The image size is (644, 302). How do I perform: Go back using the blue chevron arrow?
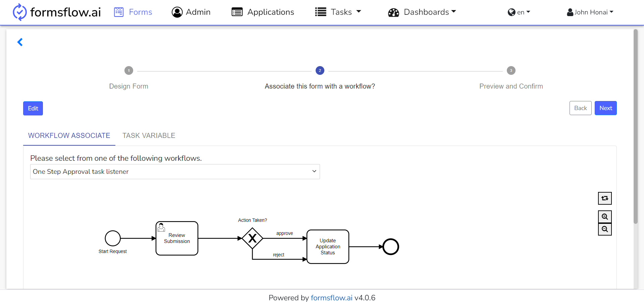pos(20,42)
